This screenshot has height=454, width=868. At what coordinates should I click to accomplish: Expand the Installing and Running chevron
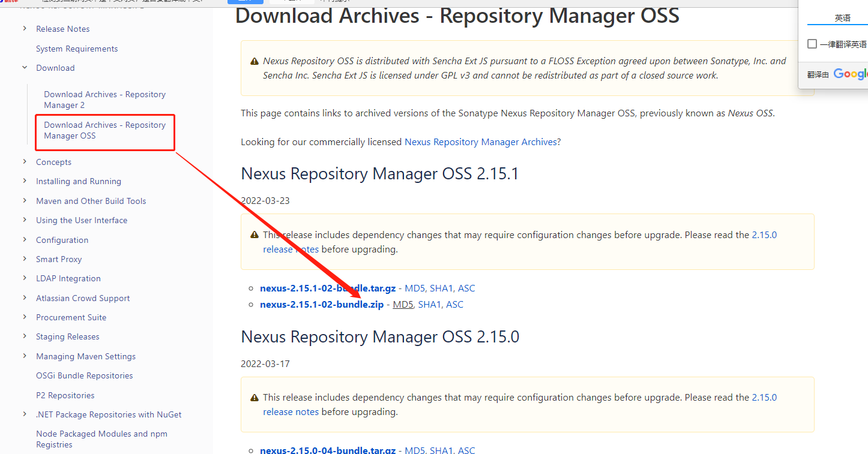coord(25,181)
